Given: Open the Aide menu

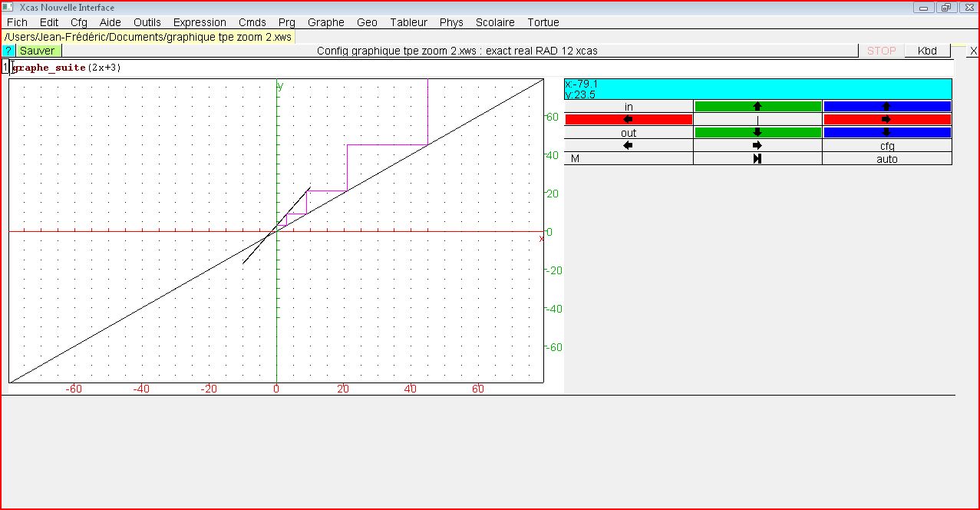Looking at the screenshot, I should pyautogui.click(x=111, y=22).
